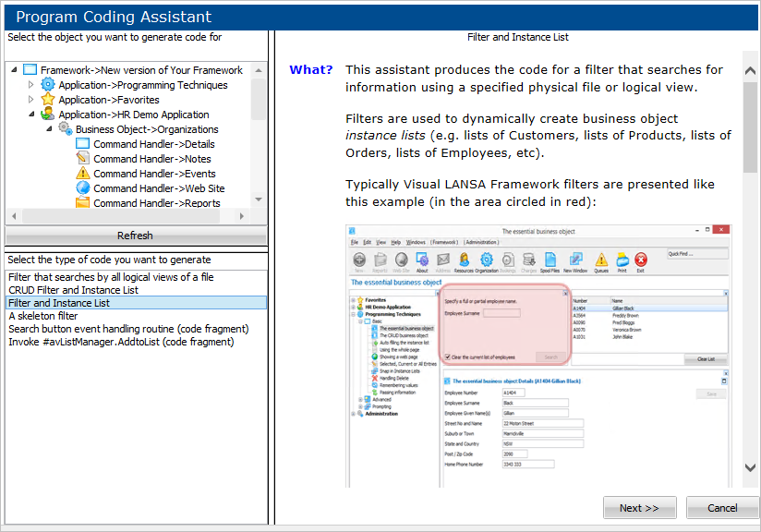The image size is (761, 532).
Task: Collapse the HR Demo Application node
Action: (31, 115)
